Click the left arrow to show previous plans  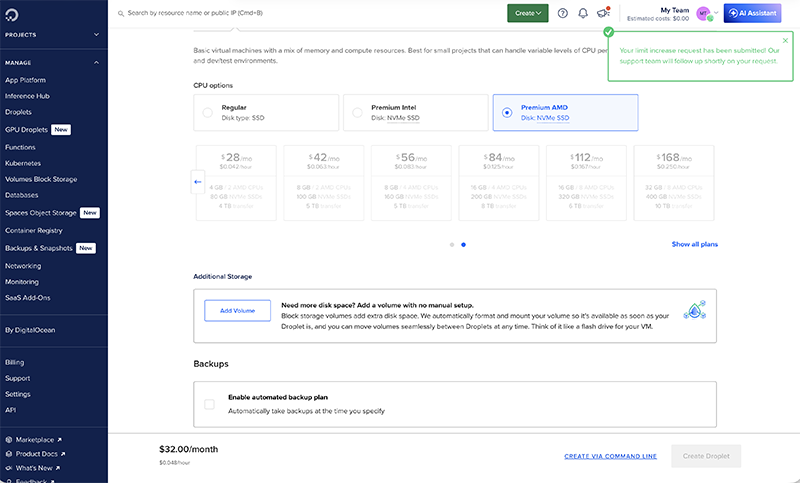(197, 182)
